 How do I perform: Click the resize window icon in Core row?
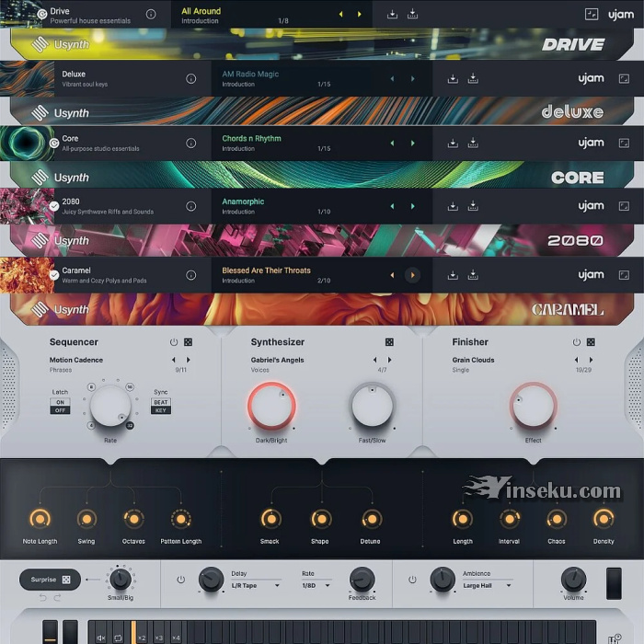[625, 143]
